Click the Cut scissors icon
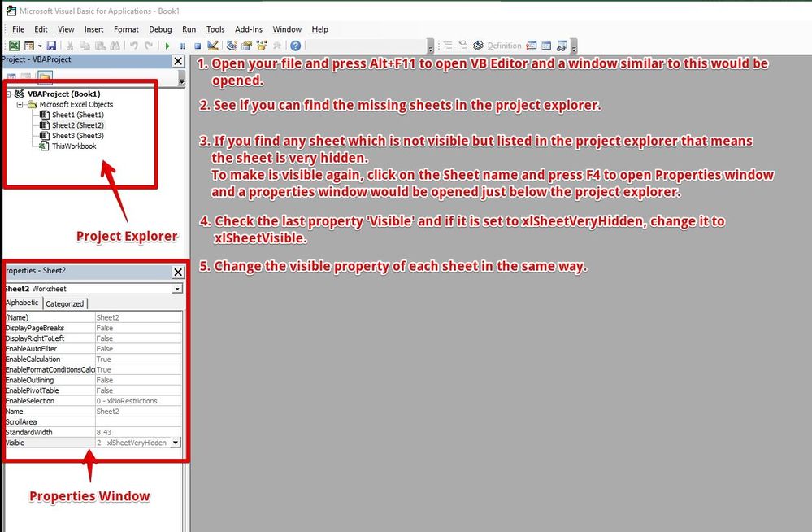 pos(70,46)
